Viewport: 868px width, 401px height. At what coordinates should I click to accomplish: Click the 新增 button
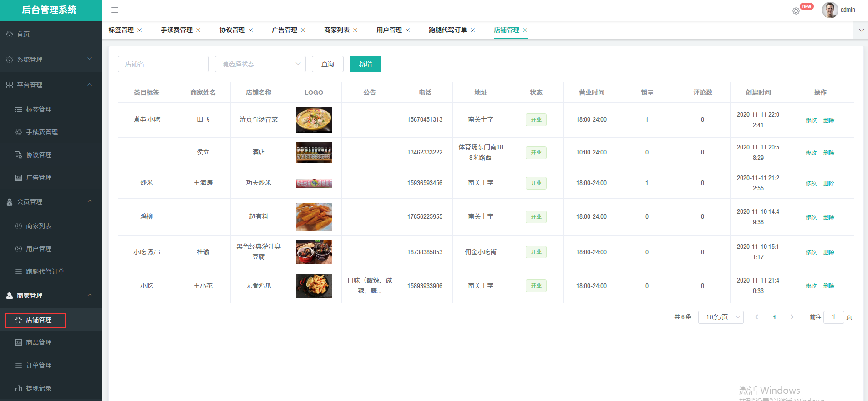click(x=365, y=64)
